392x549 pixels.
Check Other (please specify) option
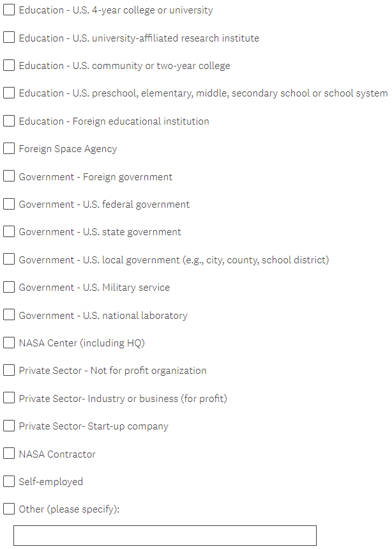pos(9,509)
